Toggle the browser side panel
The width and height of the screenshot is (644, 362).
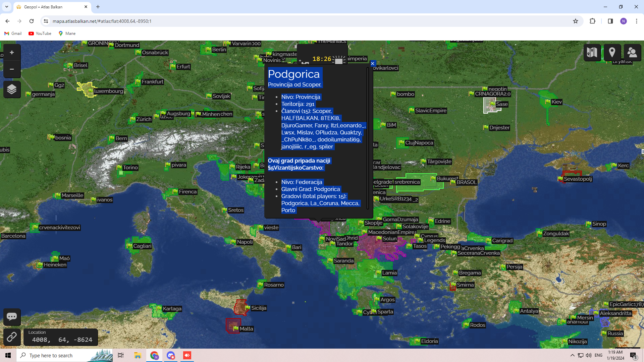click(x=610, y=21)
